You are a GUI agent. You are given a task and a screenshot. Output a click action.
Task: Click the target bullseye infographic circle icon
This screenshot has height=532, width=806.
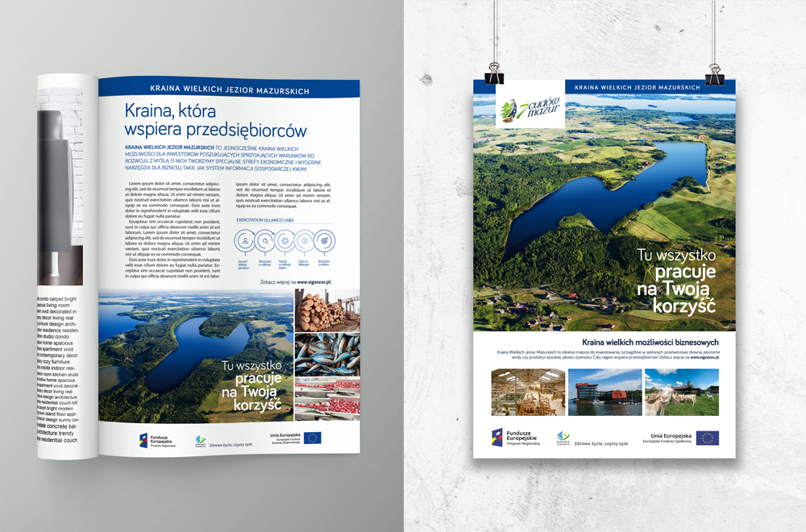324,240
